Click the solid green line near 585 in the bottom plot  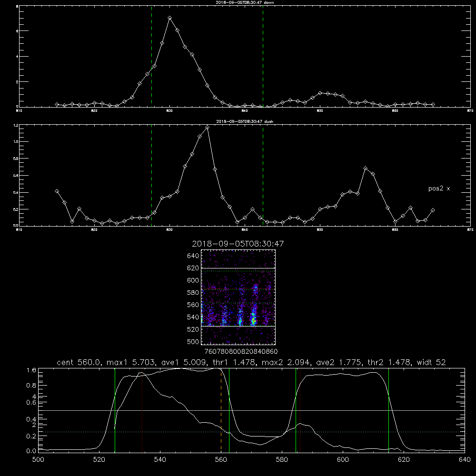(x=296, y=410)
